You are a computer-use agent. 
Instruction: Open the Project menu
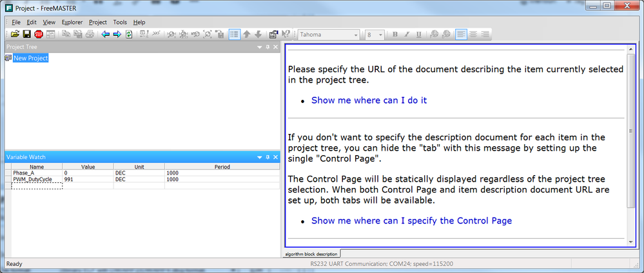pyautogui.click(x=98, y=22)
